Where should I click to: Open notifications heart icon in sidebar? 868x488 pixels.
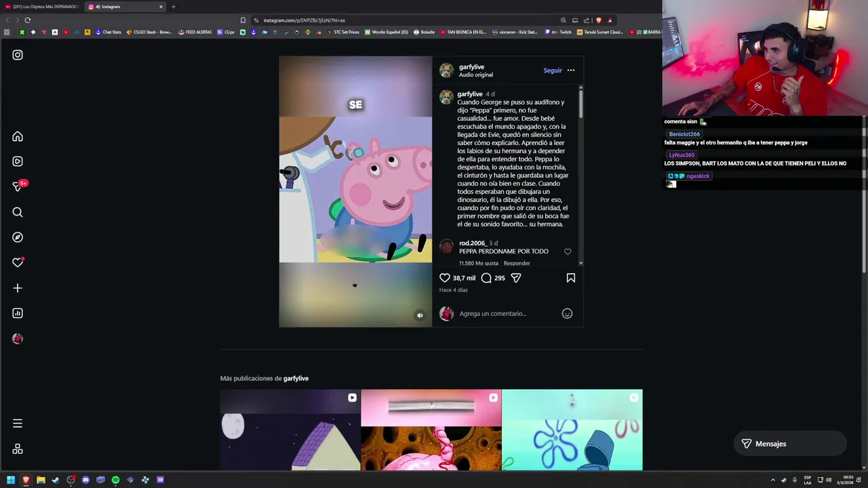18,262
